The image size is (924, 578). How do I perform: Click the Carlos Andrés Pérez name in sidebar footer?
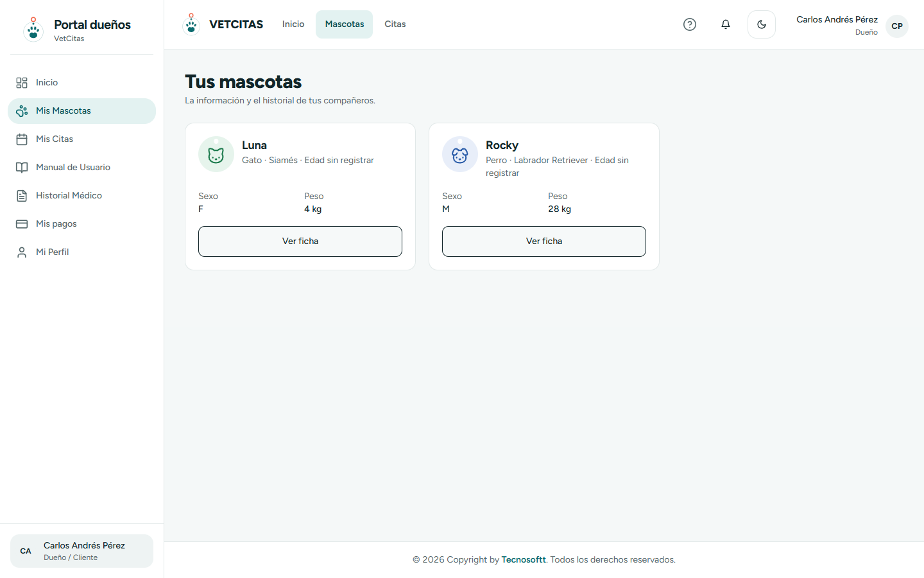(x=84, y=545)
